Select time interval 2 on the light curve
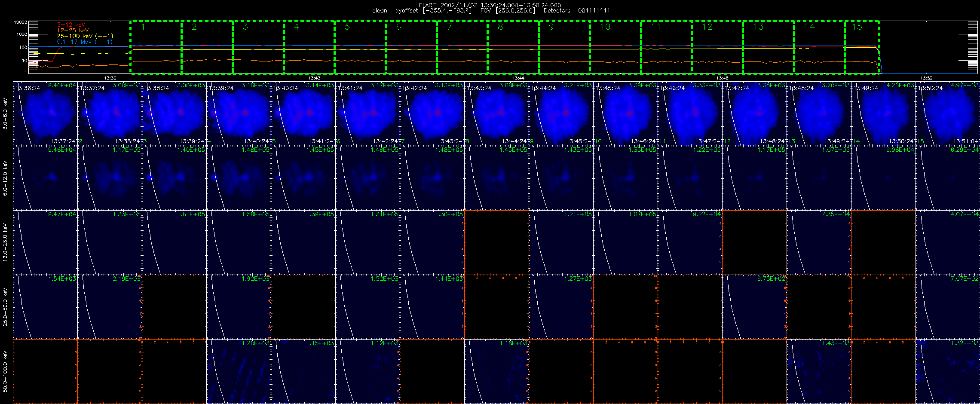 click(x=207, y=47)
